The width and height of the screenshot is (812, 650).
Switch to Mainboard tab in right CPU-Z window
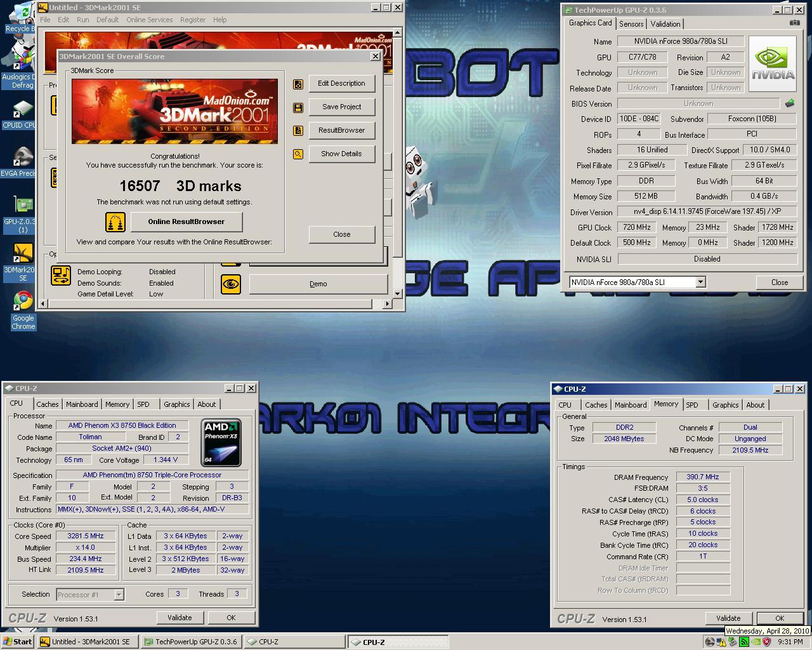[631, 405]
